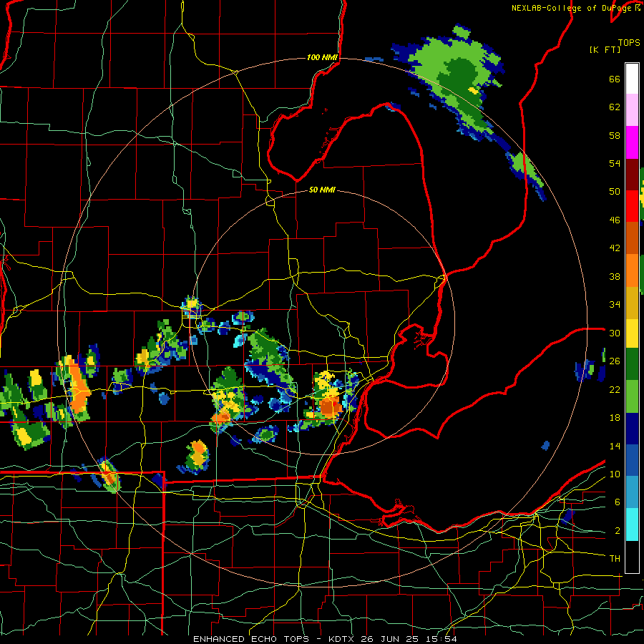
Task: Click the 66 legend value
Action: 615,79
